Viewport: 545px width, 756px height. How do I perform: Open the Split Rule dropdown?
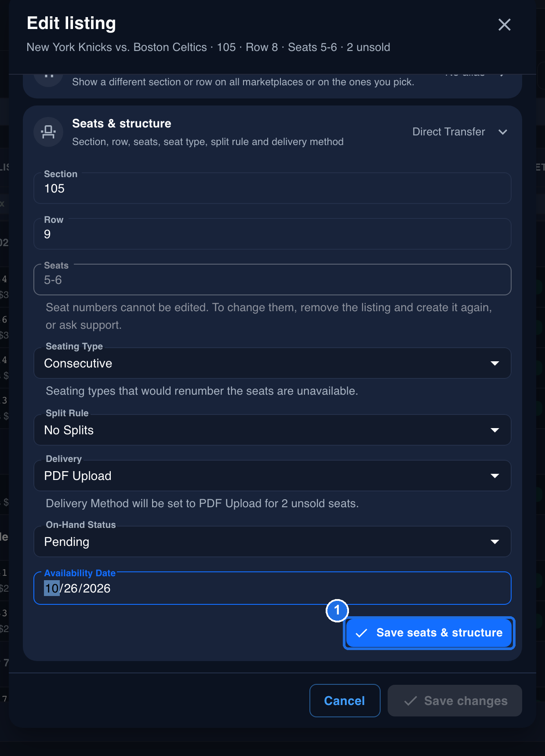coord(272,430)
